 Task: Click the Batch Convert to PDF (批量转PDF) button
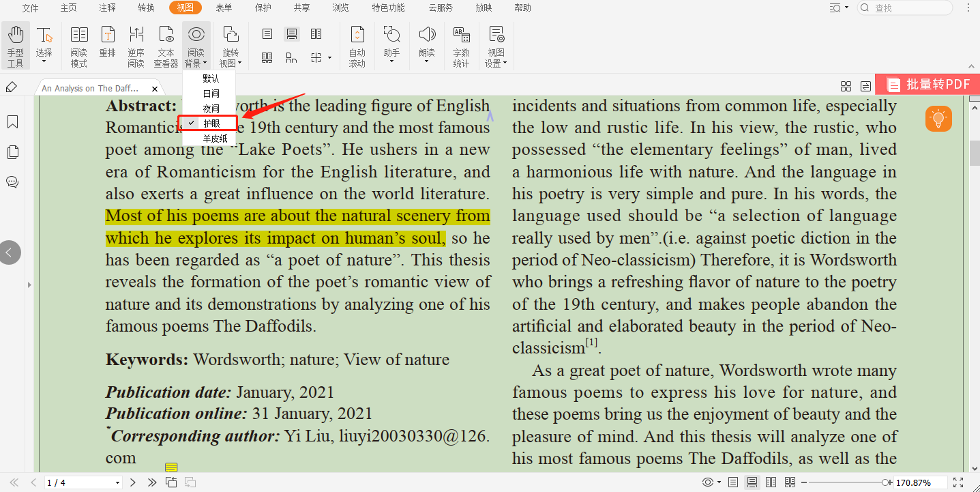tap(927, 85)
